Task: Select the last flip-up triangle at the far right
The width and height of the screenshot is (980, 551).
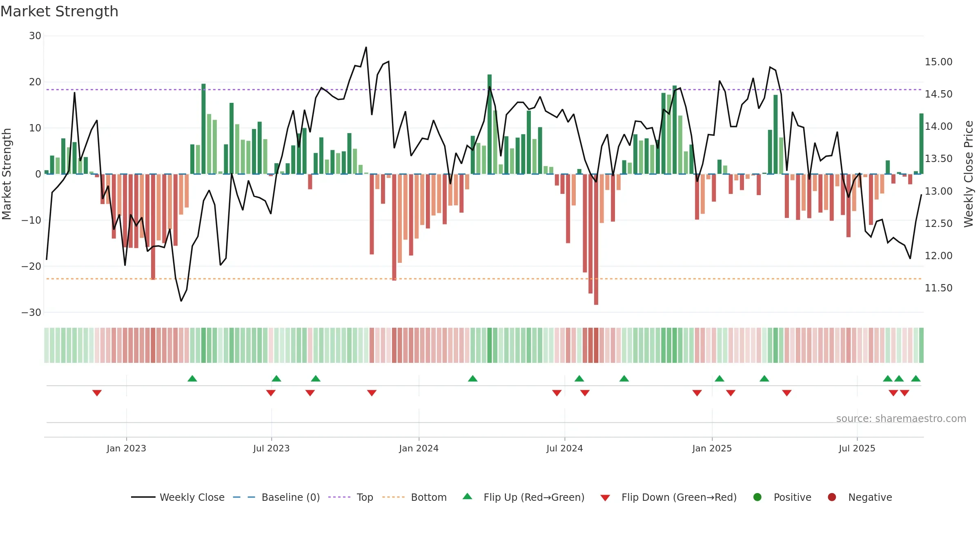Action: (916, 378)
